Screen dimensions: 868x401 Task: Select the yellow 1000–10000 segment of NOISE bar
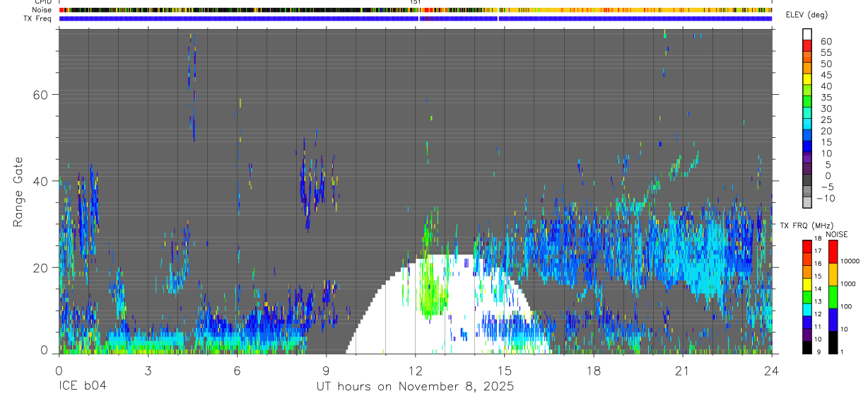point(833,274)
